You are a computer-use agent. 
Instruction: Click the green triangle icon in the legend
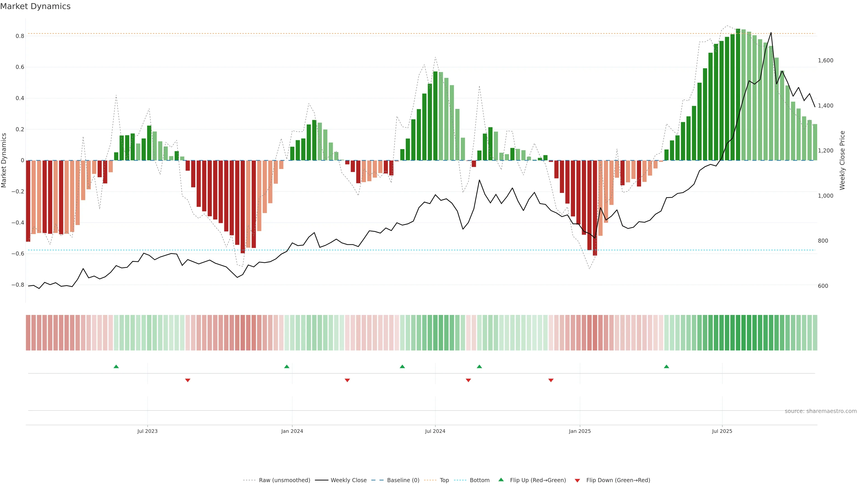tap(501, 480)
